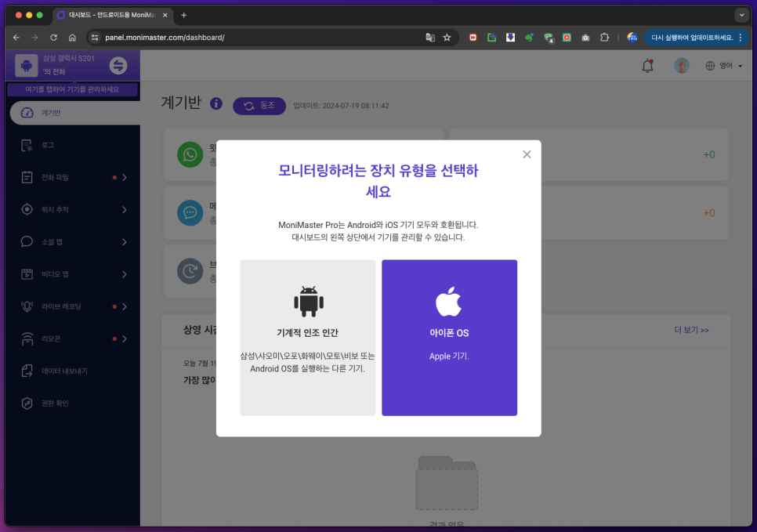Open 전화 파일 sidebar menu

pyautogui.click(x=72, y=177)
